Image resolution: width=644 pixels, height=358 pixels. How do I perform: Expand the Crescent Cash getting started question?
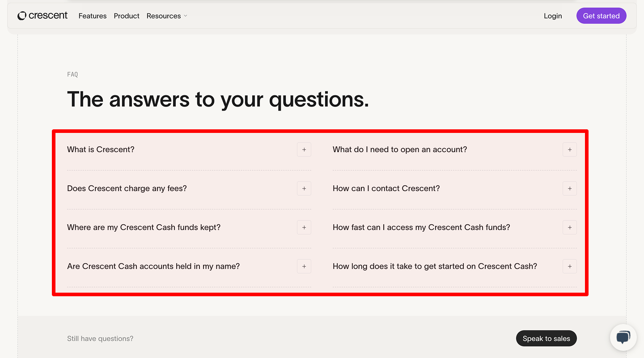[x=569, y=266]
